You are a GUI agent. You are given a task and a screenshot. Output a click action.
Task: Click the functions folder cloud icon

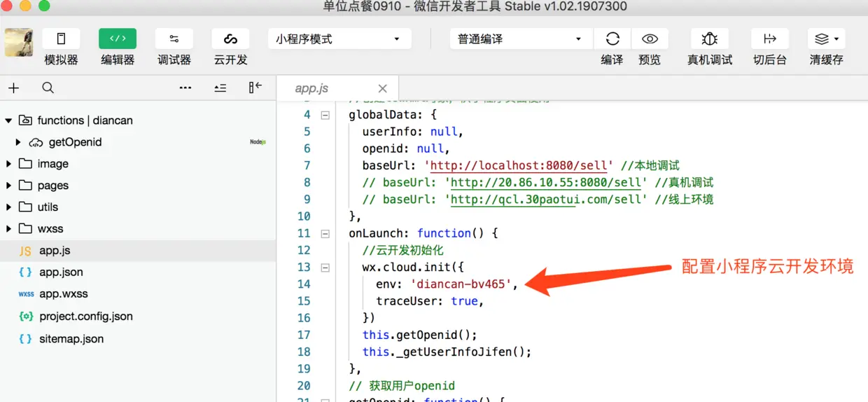tap(25, 120)
